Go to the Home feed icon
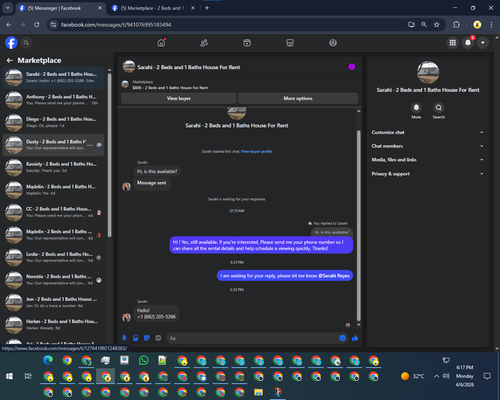The image size is (500, 400). 161,43
